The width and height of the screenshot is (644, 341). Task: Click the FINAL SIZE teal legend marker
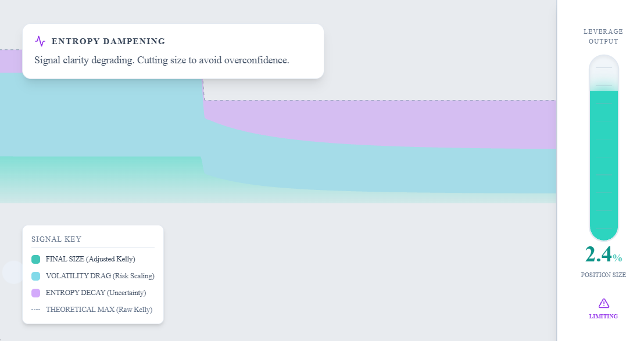click(x=34, y=259)
